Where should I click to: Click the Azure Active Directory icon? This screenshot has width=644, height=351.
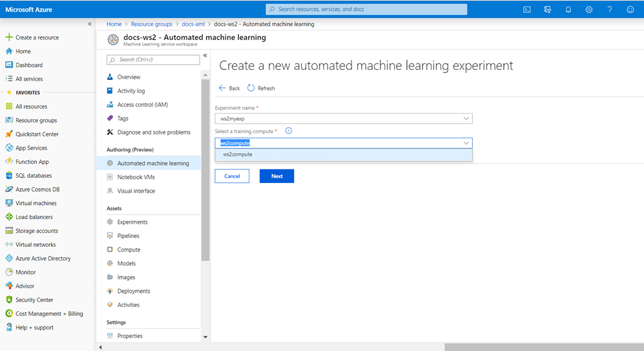(9, 258)
